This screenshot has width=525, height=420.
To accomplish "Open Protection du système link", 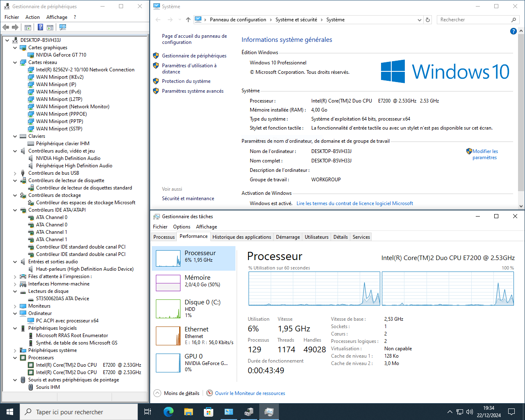I will coord(186,81).
